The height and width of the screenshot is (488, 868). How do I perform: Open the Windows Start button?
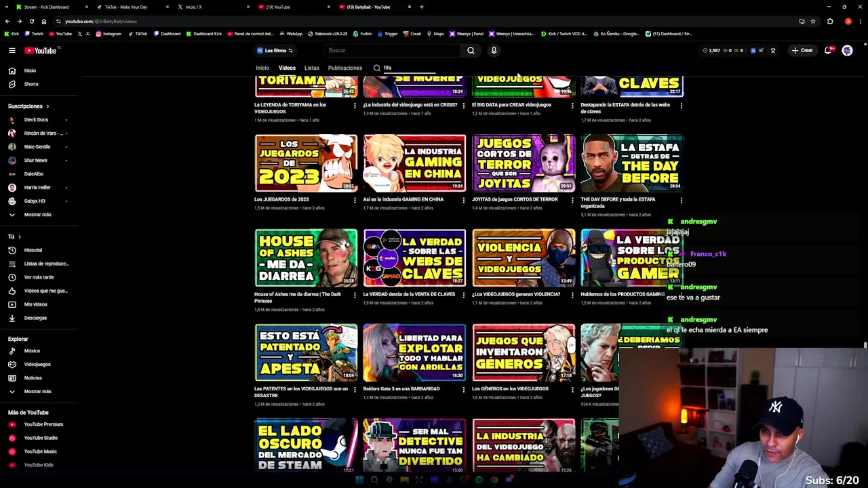359,480
